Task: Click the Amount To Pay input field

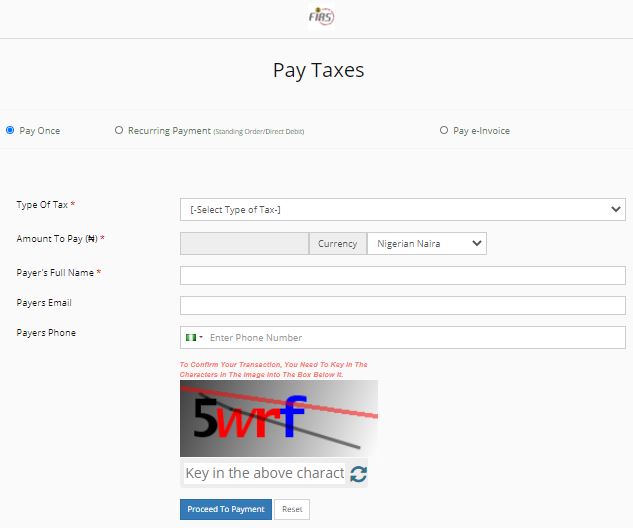Action: click(244, 243)
